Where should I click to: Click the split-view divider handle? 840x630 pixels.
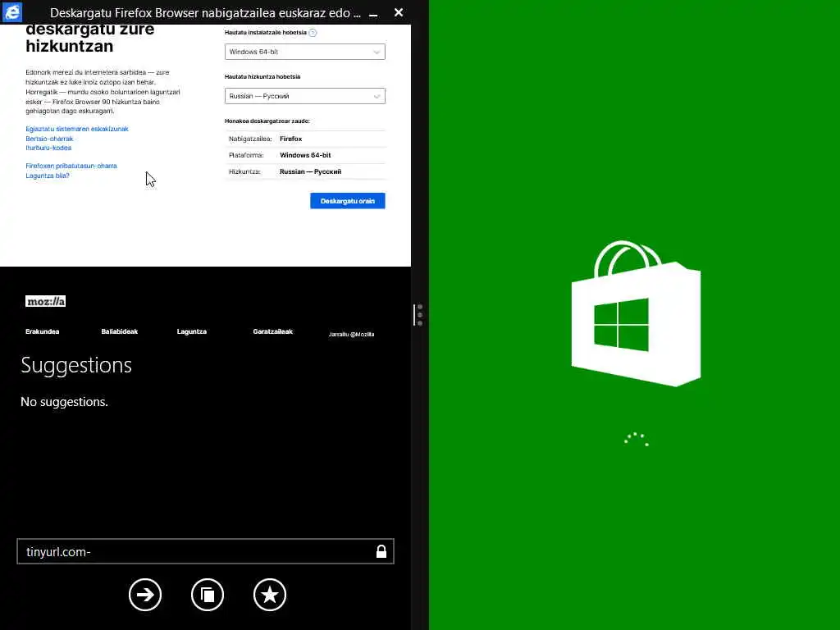coord(418,315)
